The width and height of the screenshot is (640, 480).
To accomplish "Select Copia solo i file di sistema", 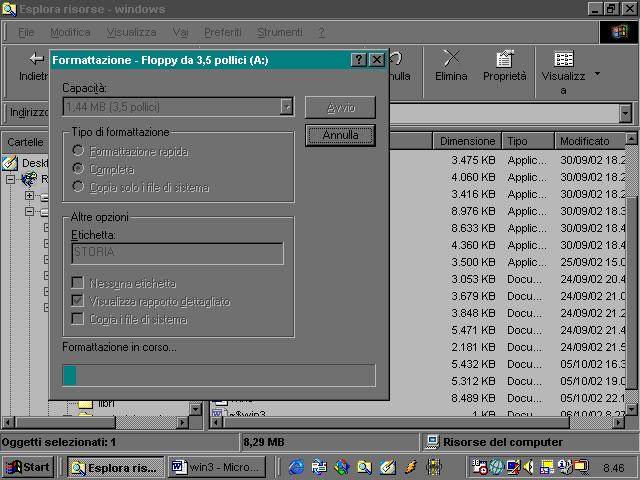I will point(78,187).
